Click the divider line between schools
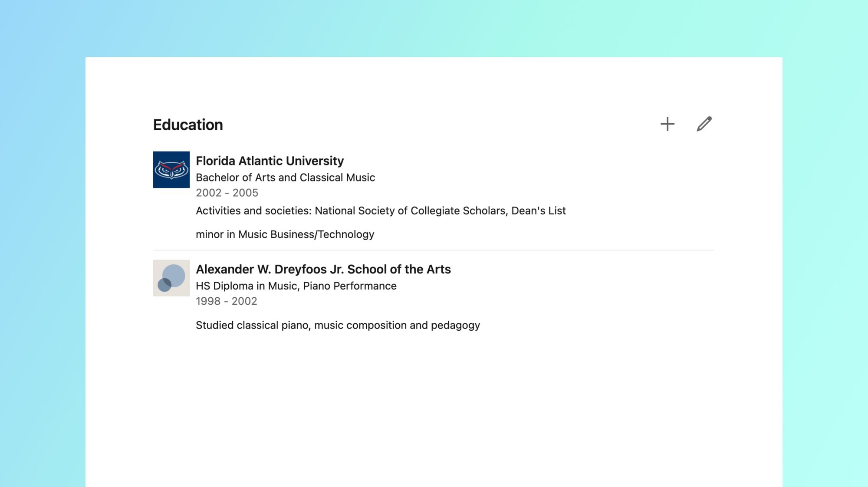The height and width of the screenshot is (487, 868). coord(433,250)
